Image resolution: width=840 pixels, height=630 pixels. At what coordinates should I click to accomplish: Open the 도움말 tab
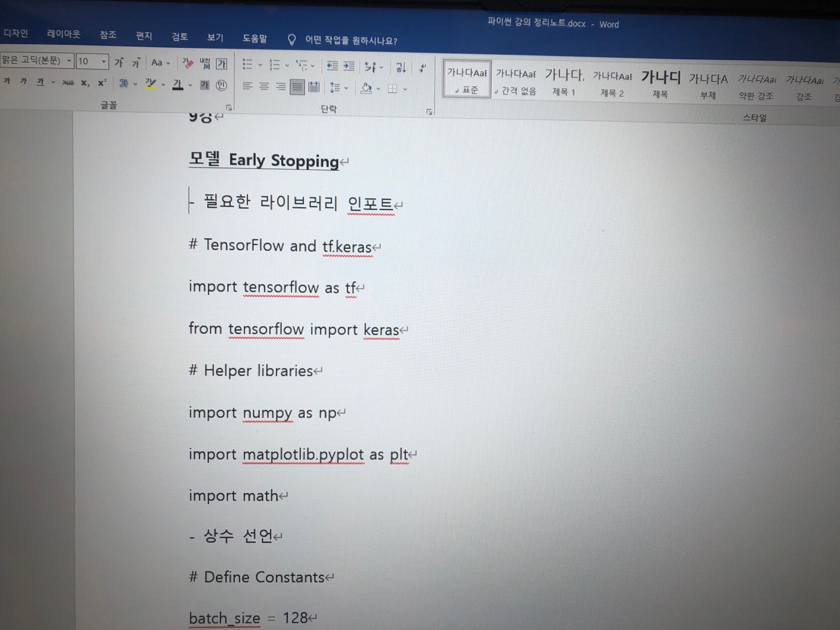(x=255, y=38)
